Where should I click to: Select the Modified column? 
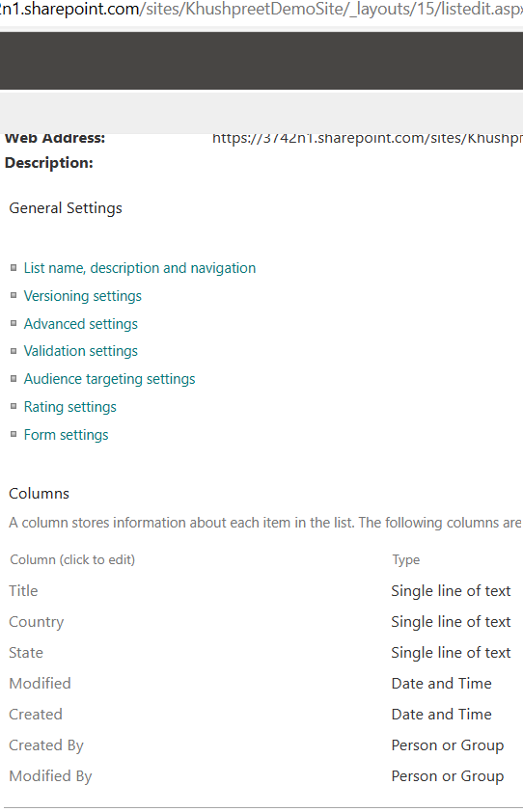(x=40, y=684)
